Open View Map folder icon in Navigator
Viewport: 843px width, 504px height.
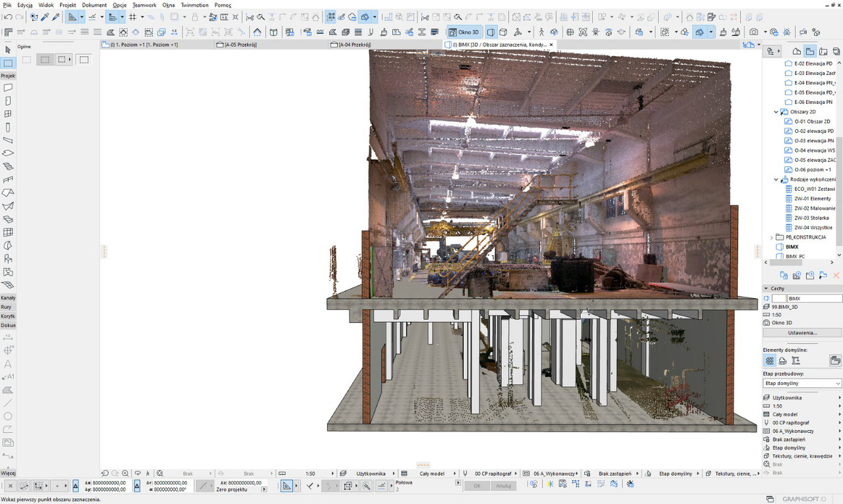point(809,51)
